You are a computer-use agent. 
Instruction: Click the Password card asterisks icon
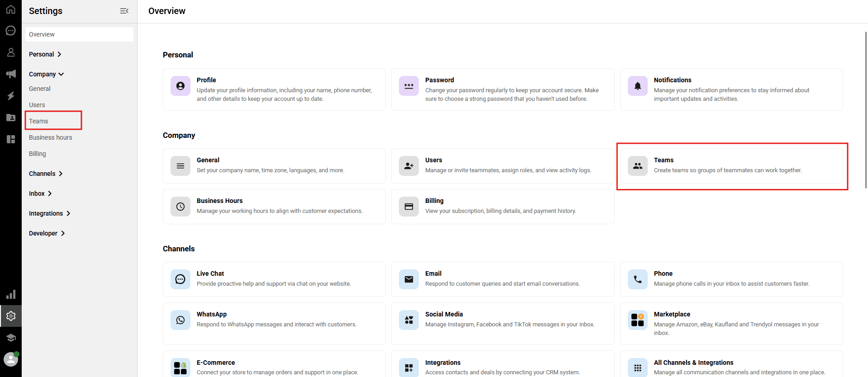(409, 86)
